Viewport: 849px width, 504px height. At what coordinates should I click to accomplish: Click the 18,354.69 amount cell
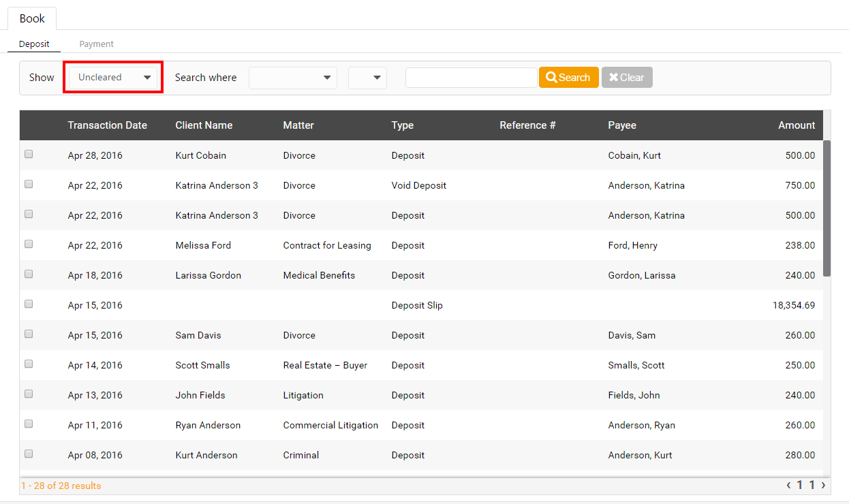[794, 305]
